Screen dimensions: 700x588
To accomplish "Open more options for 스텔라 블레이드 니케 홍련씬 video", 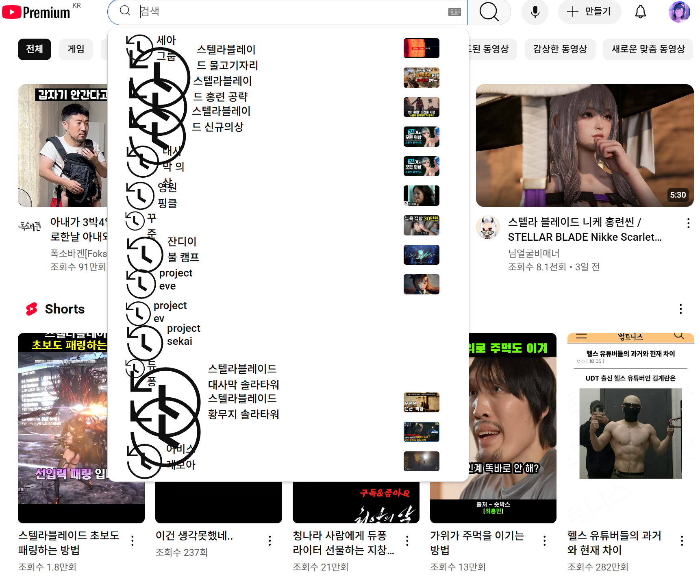I will click(x=688, y=223).
